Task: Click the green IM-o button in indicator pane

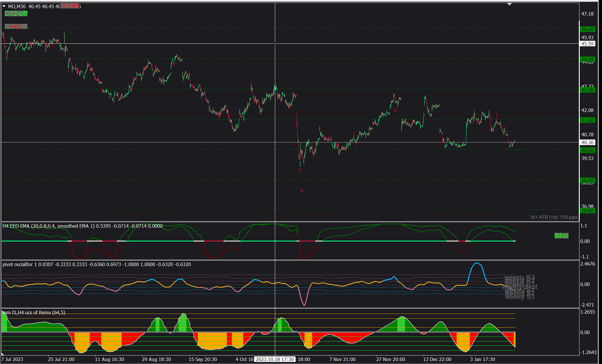Action: coord(561,236)
